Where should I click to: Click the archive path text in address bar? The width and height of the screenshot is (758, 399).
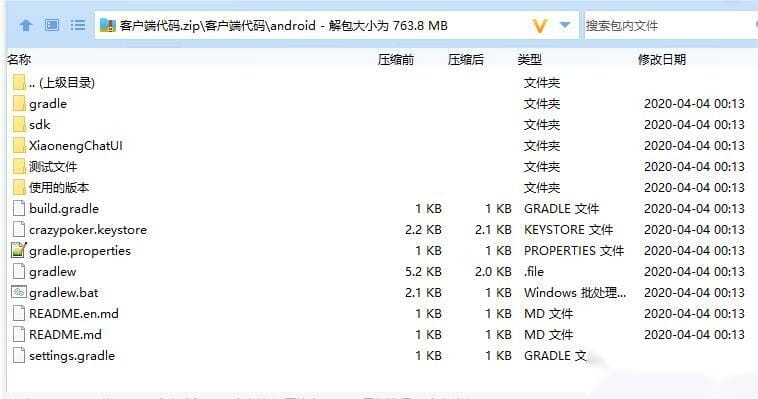click(284, 25)
